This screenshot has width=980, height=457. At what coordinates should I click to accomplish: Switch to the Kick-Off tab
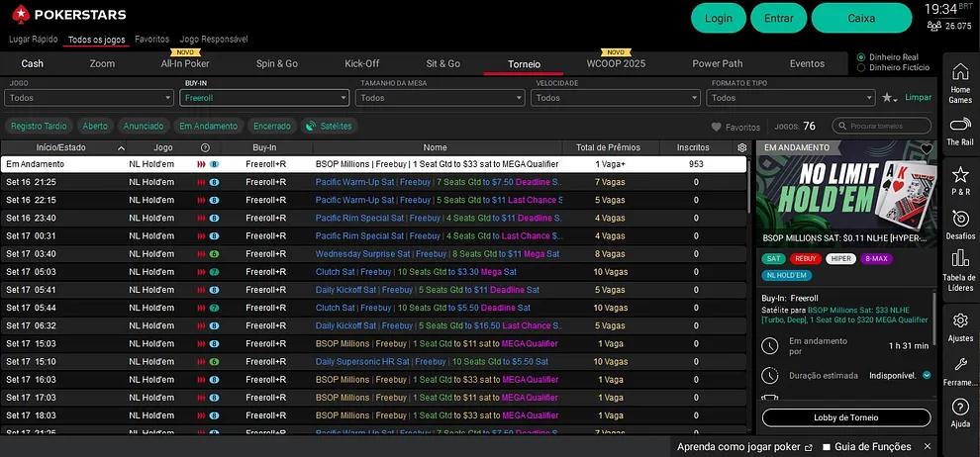[x=362, y=63]
